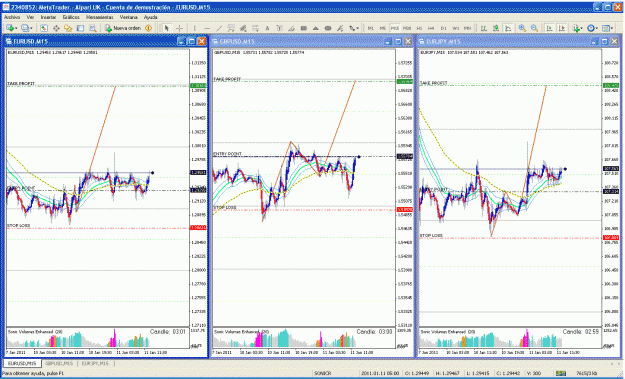Switch to the GBPUSD,M15 chart tab

coord(59,363)
